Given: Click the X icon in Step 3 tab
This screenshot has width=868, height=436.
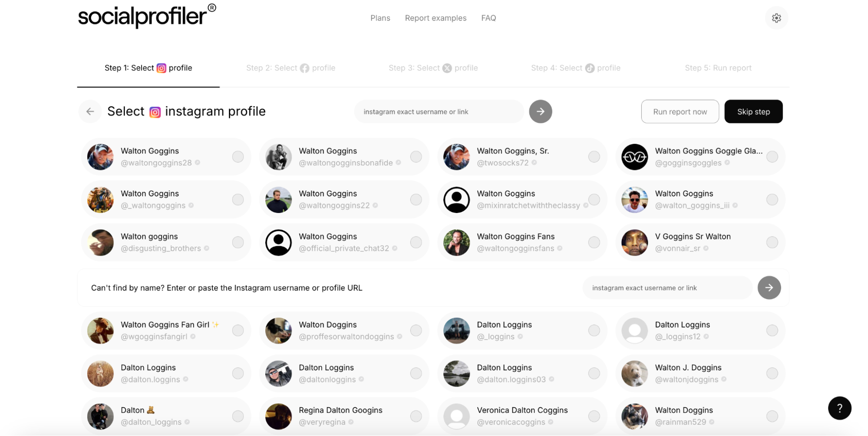Looking at the screenshot, I should point(447,68).
